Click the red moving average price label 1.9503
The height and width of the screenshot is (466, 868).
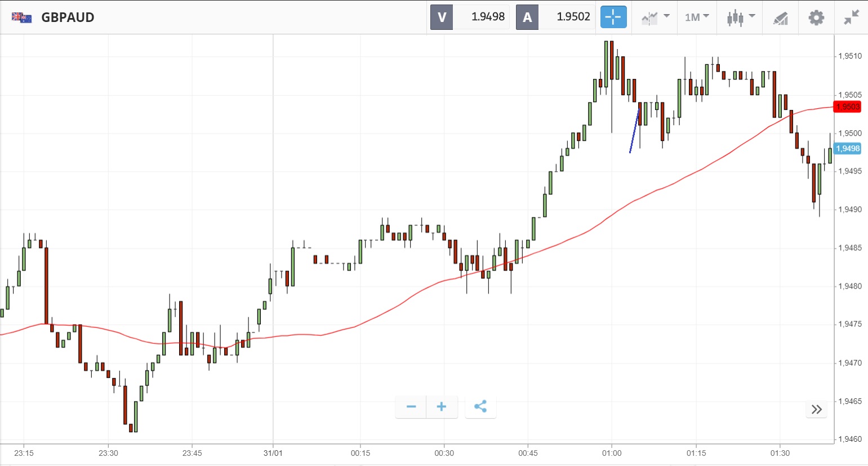848,106
